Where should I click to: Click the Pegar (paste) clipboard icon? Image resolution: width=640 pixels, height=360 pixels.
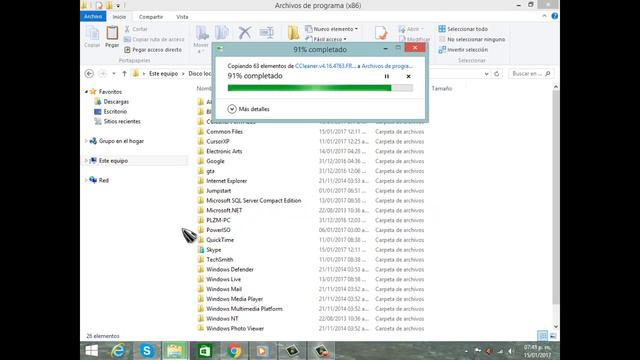tap(112, 33)
